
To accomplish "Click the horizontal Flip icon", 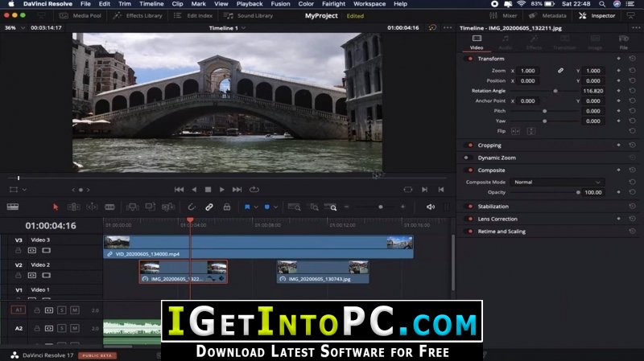I will coord(515,131).
